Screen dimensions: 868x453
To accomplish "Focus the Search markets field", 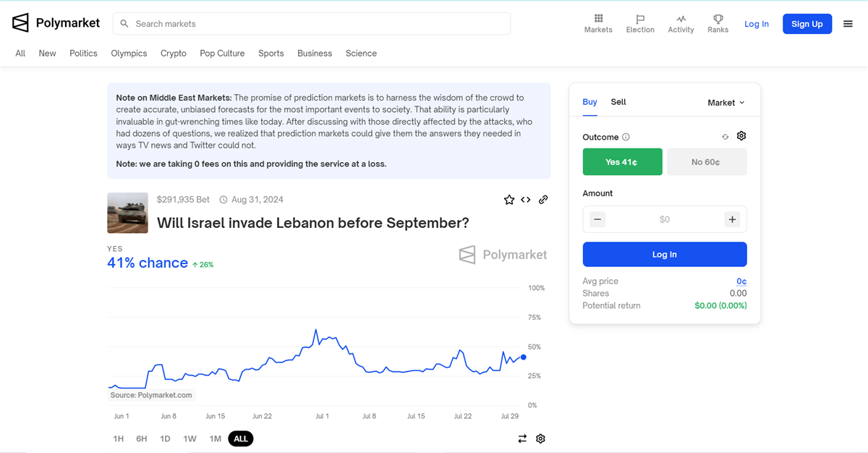I will (x=312, y=24).
